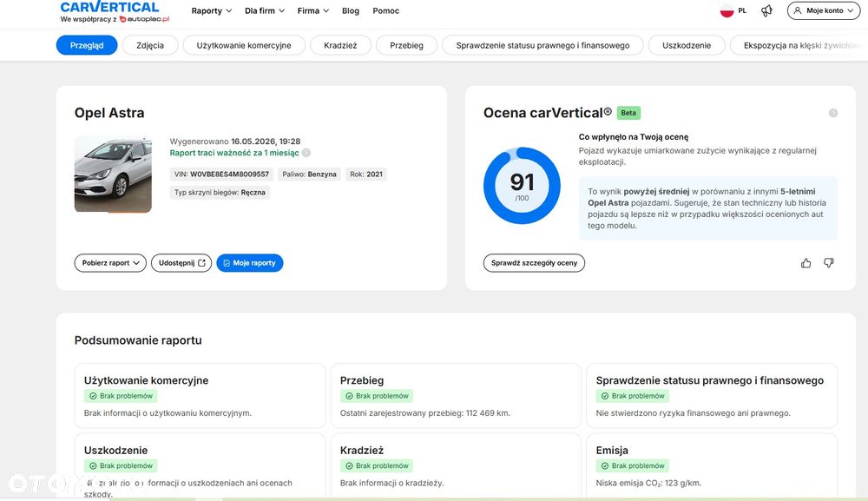
Task: Click the Paliwo: Benzyna chip
Action: point(310,174)
